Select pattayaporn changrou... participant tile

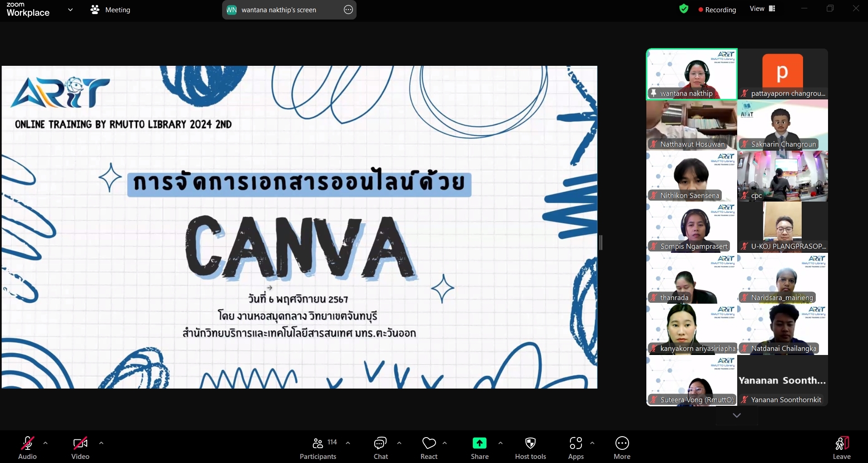pyautogui.click(x=783, y=74)
